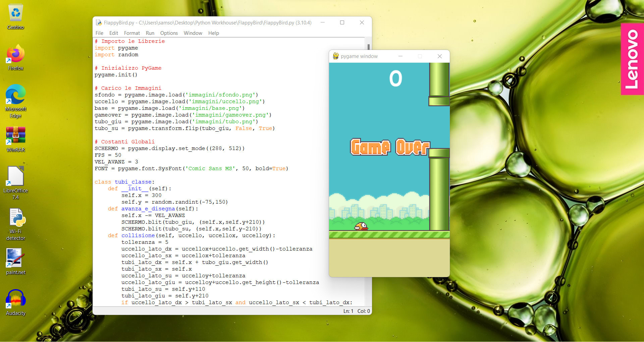Open the Help menu in IDLE
The height and width of the screenshot is (342, 644).
[213, 33]
